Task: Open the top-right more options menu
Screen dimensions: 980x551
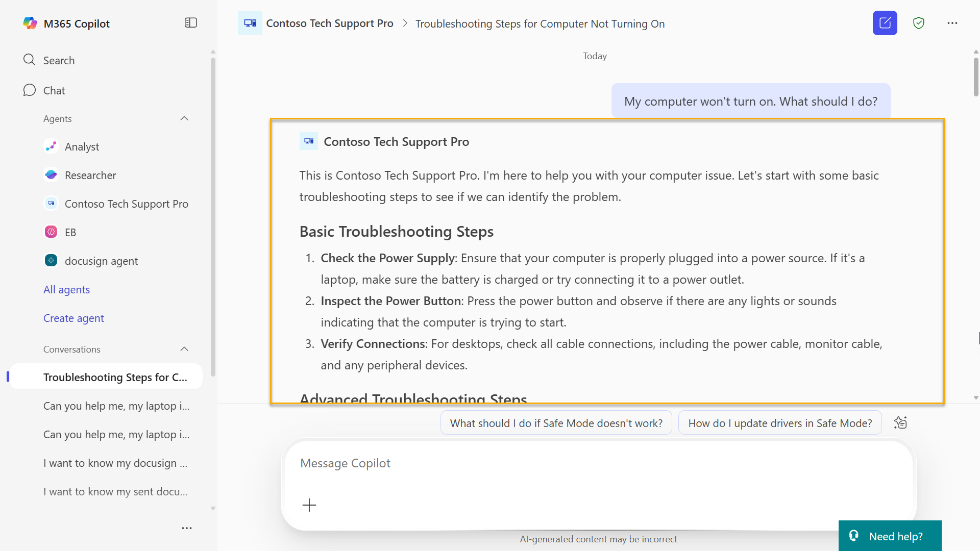Action: [952, 23]
